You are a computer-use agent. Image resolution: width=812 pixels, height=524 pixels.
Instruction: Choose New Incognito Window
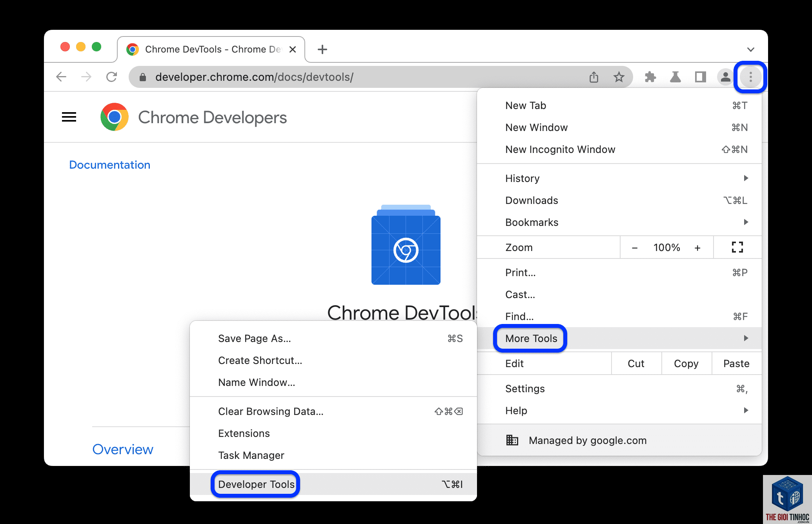[619, 149]
